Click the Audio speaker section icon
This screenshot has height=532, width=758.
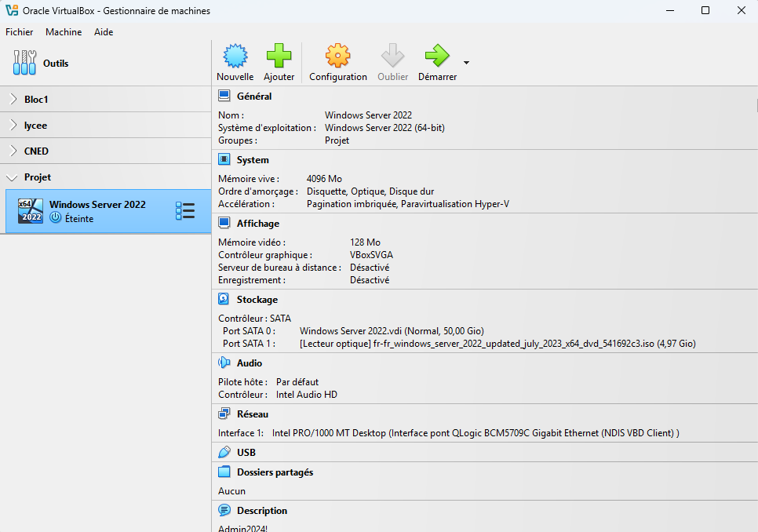tap(224, 363)
